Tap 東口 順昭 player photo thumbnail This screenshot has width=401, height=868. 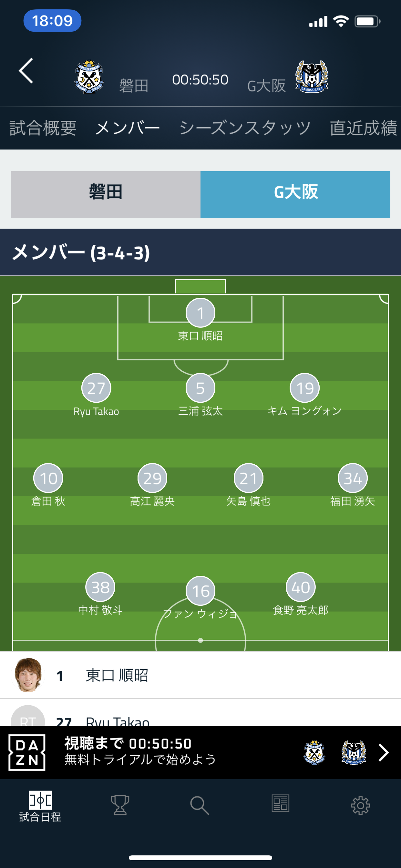pyautogui.click(x=28, y=675)
